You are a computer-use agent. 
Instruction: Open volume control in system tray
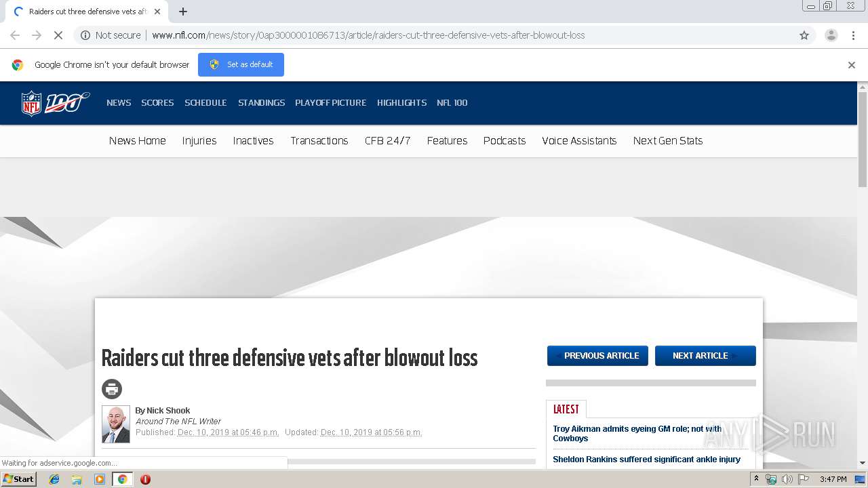coord(787,479)
